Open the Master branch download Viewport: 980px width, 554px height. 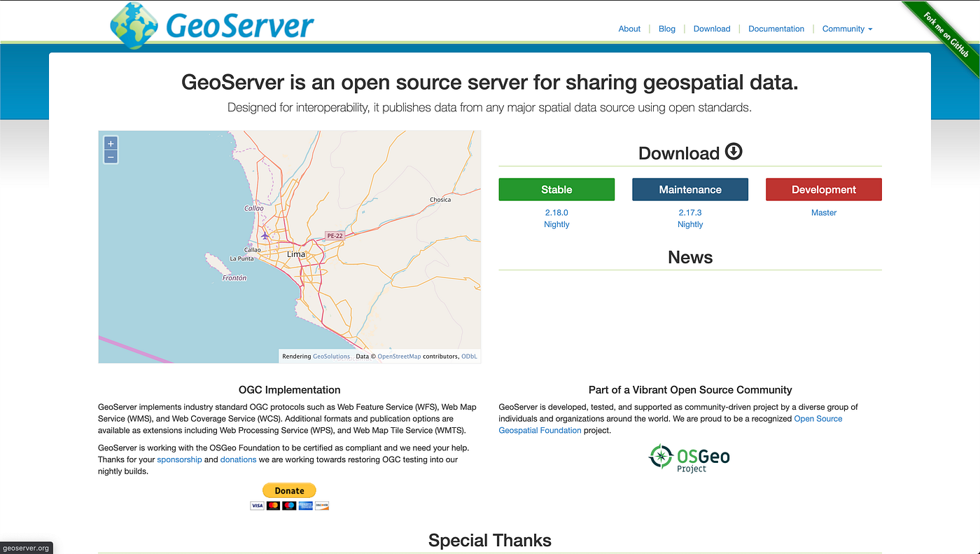pos(823,212)
